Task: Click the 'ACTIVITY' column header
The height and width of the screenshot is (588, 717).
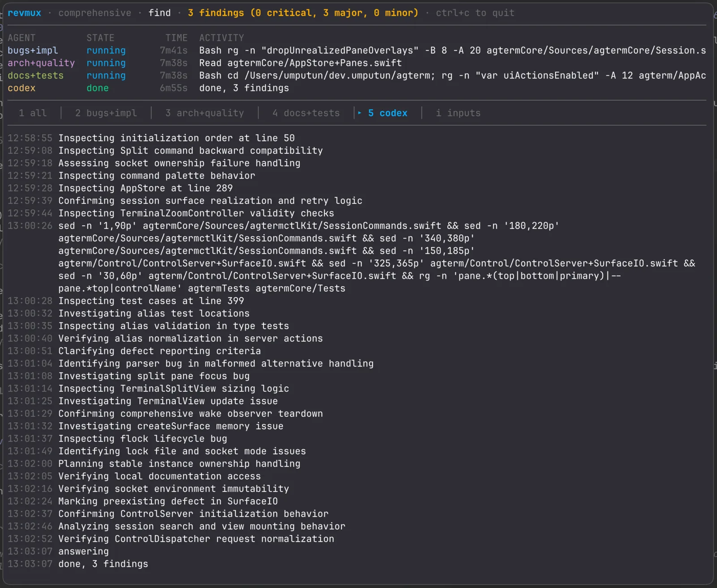Action: (222, 38)
